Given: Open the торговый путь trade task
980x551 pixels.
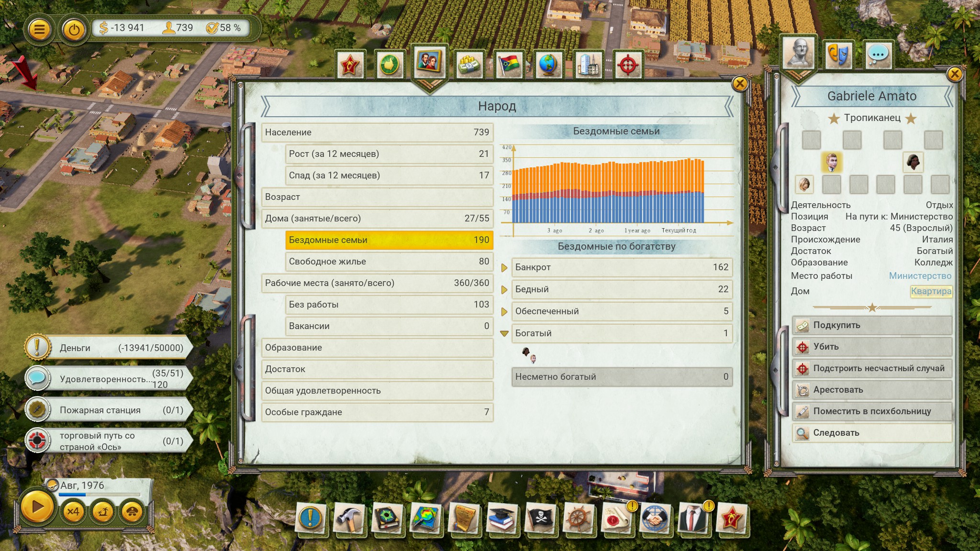Looking at the screenshot, I should tap(109, 441).
